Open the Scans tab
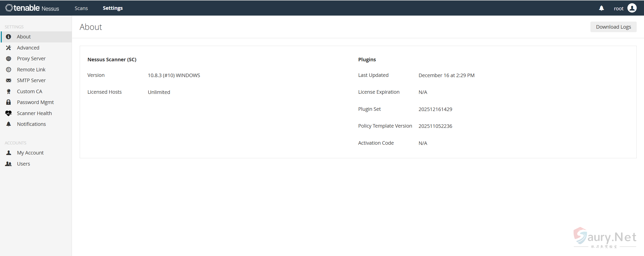The image size is (644, 256). tap(81, 8)
